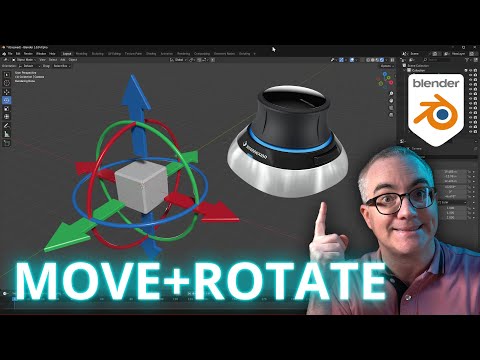Open the Object Mode dropdown

[x=25, y=60]
